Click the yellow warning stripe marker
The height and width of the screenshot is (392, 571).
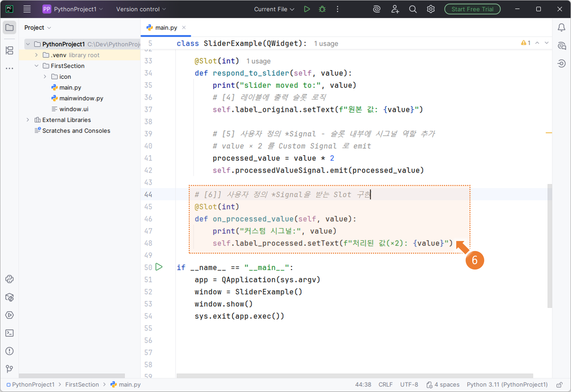pyautogui.click(x=549, y=133)
